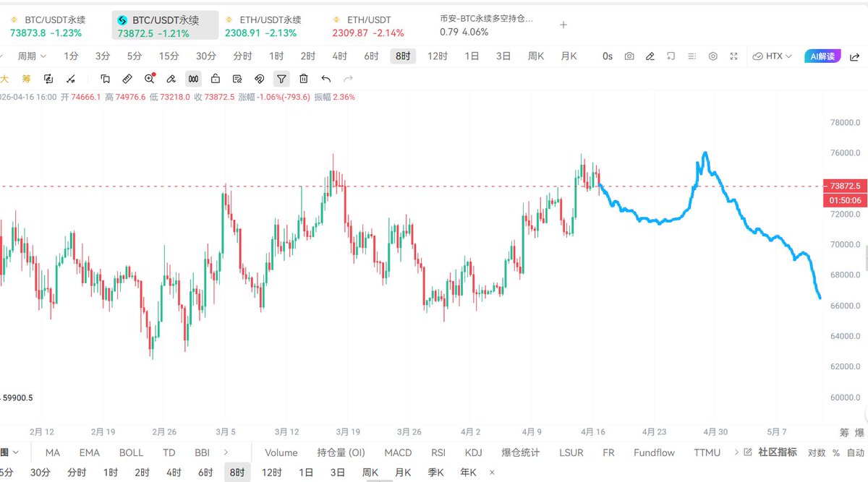The width and height of the screenshot is (868, 482).
Task: Enable the % percentage scale
Action: click(838, 452)
